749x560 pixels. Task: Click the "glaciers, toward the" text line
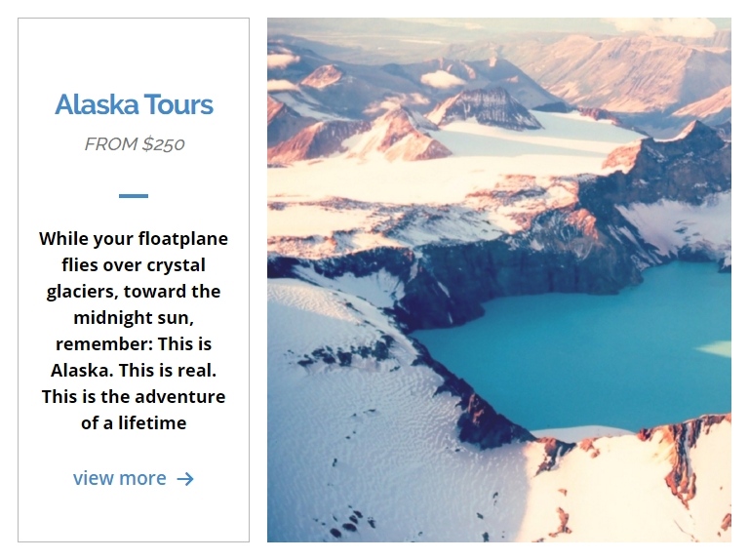click(x=134, y=292)
